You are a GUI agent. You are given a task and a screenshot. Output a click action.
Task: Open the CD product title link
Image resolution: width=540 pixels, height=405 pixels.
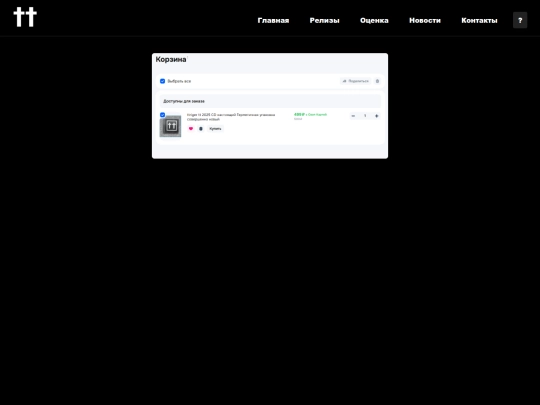coord(231,117)
